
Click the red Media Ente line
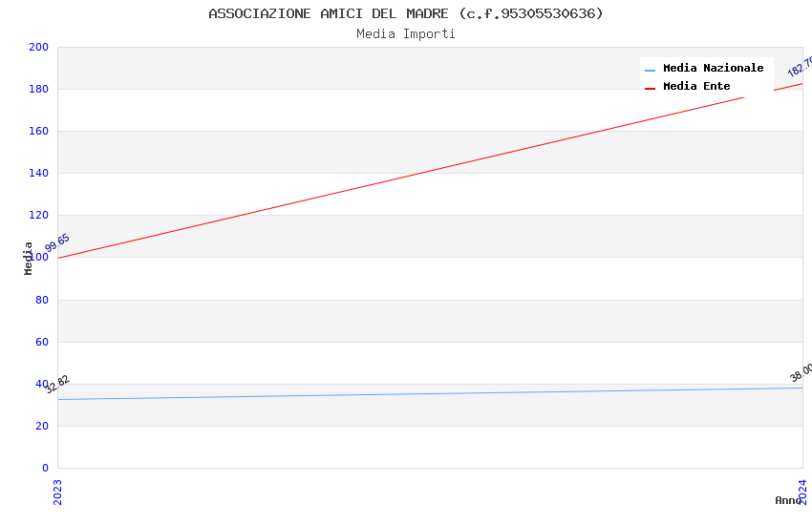coord(430,171)
